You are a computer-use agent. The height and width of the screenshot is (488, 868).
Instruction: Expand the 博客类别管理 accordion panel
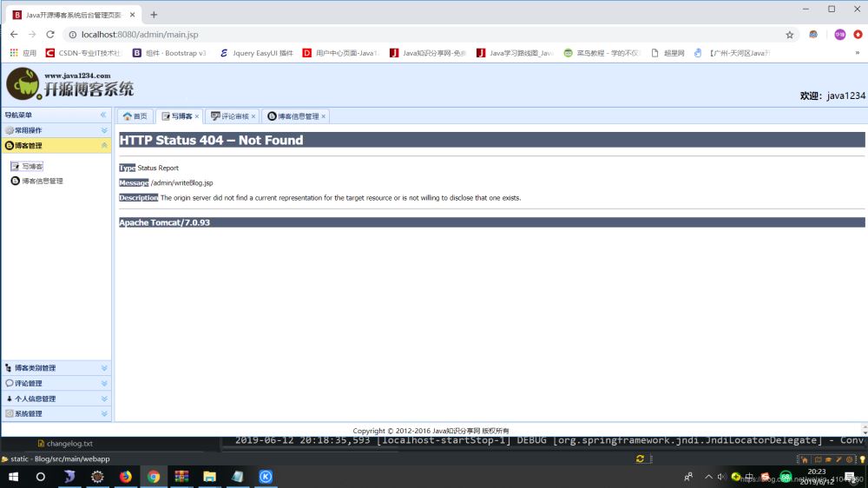pos(104,368)
